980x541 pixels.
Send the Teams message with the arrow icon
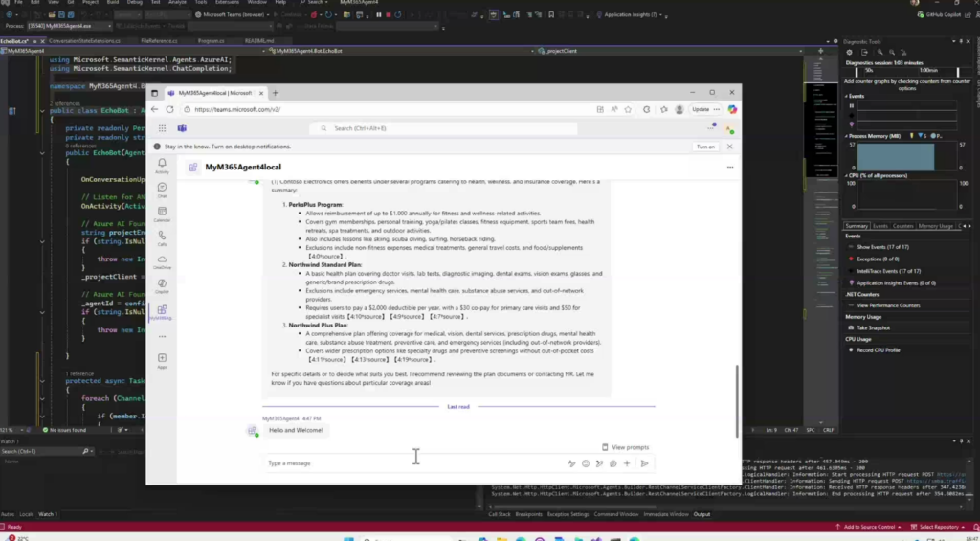pos(644,463)
